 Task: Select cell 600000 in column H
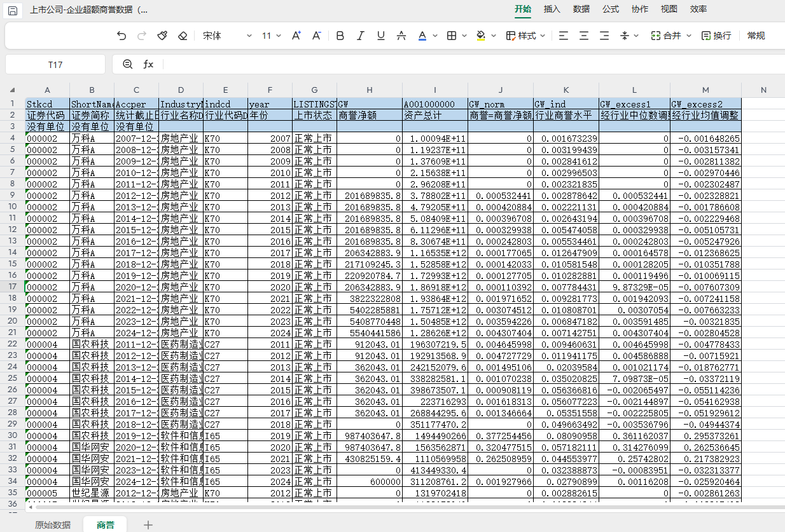pyautogui.click(x=370, y=481)
